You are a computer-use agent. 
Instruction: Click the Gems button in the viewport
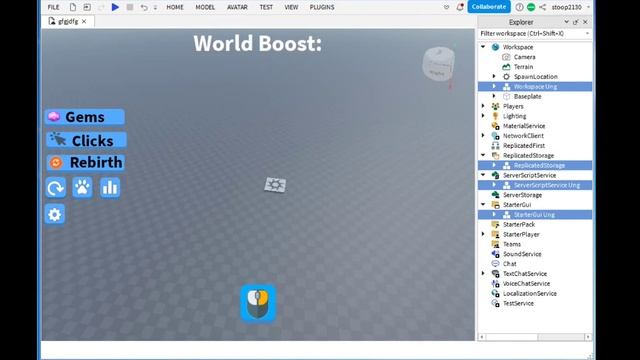pos(85,117)
